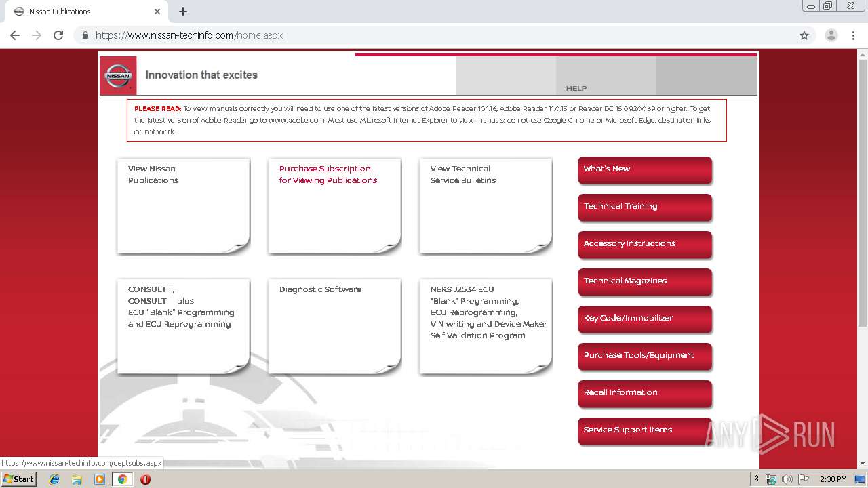Click the Key Code/Immobilizer button
Screen dimensions: 868x488
pos(645,319)
